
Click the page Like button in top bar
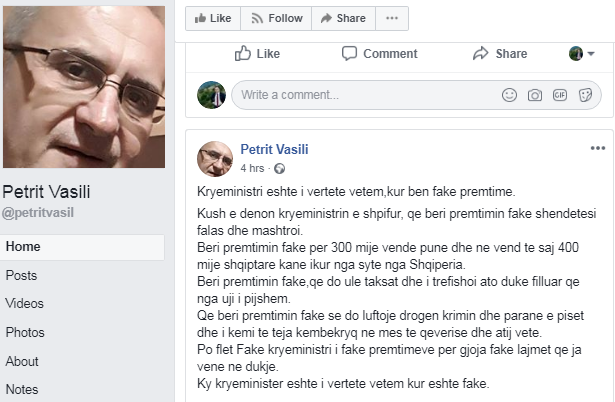point(212,18)
